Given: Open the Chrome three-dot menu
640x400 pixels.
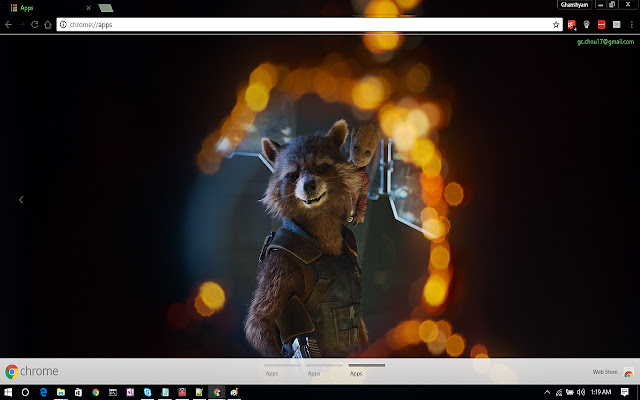Looking at the screenshot, I should click(x=631, y=24).
